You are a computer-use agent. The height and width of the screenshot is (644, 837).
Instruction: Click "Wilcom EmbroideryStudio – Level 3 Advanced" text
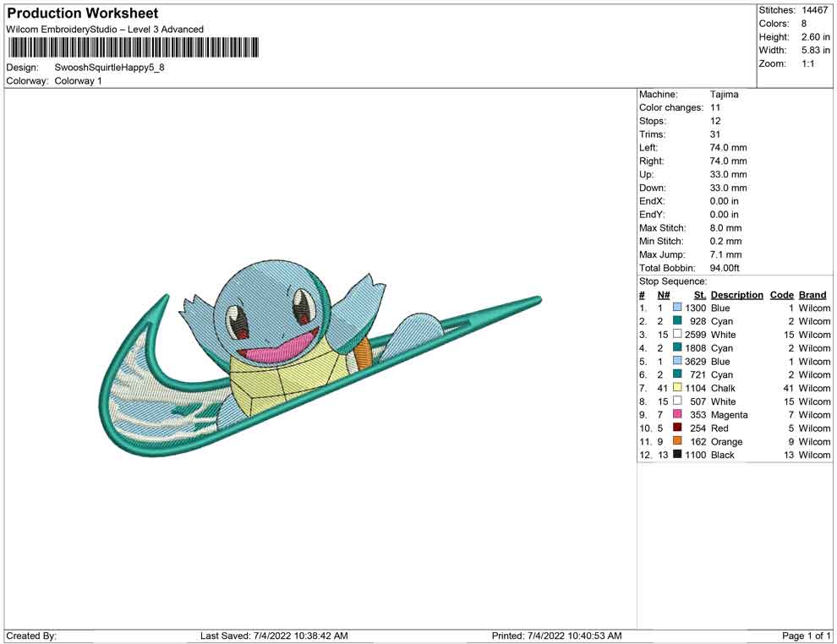105,30
